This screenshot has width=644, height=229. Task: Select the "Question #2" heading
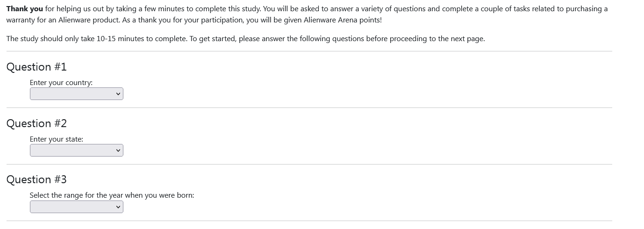[x=36, y=123]
